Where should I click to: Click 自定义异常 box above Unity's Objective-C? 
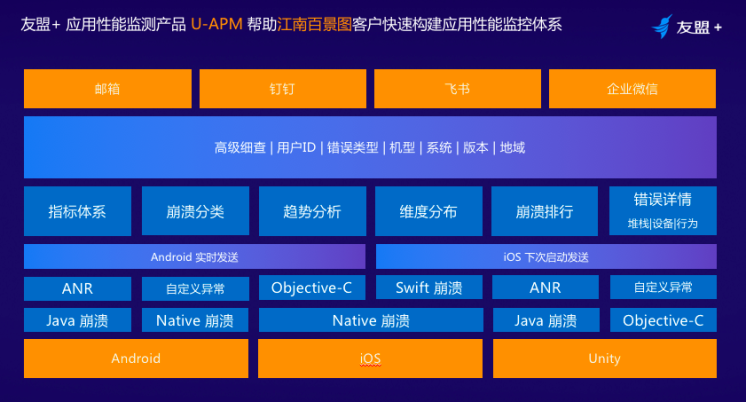click(x=663, y=287)
